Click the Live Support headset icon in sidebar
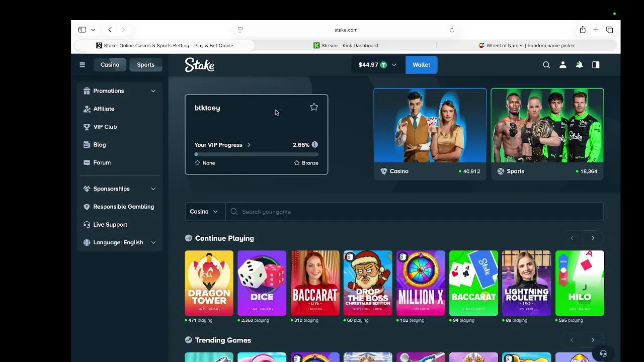Screen dimensions: 644x362 pos(87,225)
